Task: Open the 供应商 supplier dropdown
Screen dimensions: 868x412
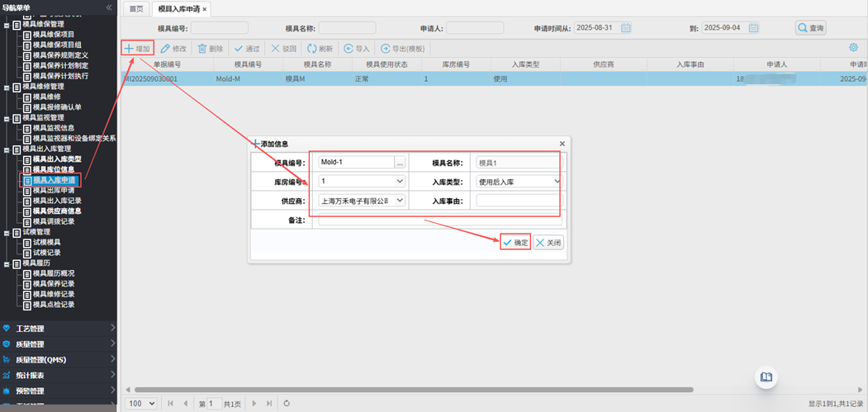Action: 400,201
